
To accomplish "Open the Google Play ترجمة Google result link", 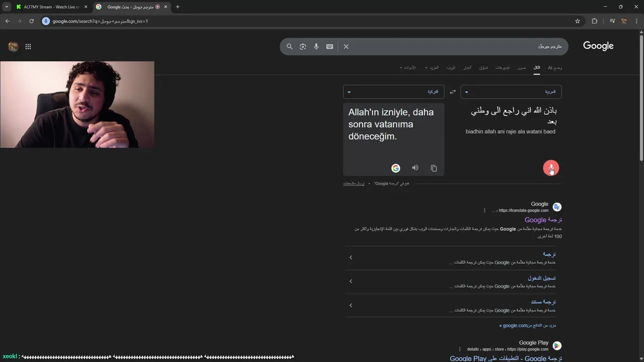I will 506,358.
